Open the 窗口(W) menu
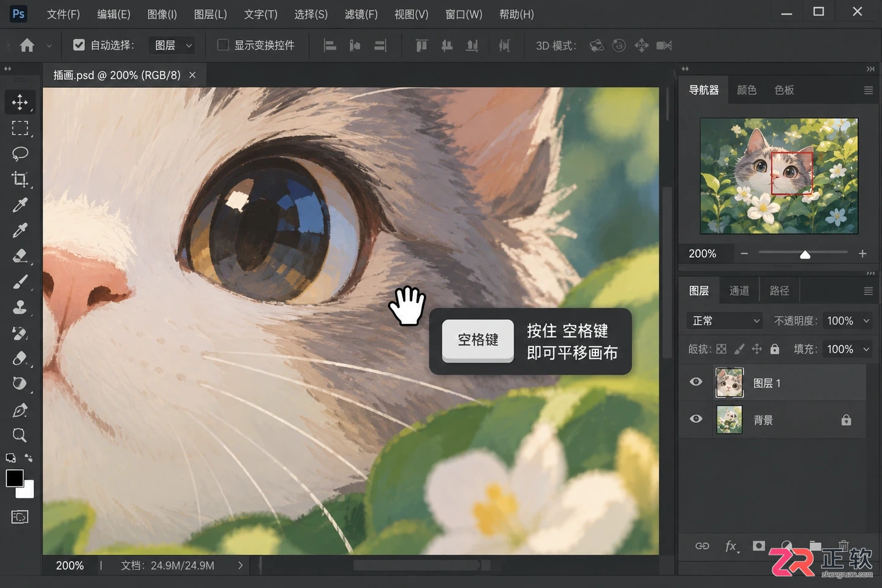This screenshot has width=882, height=588. 464,14
